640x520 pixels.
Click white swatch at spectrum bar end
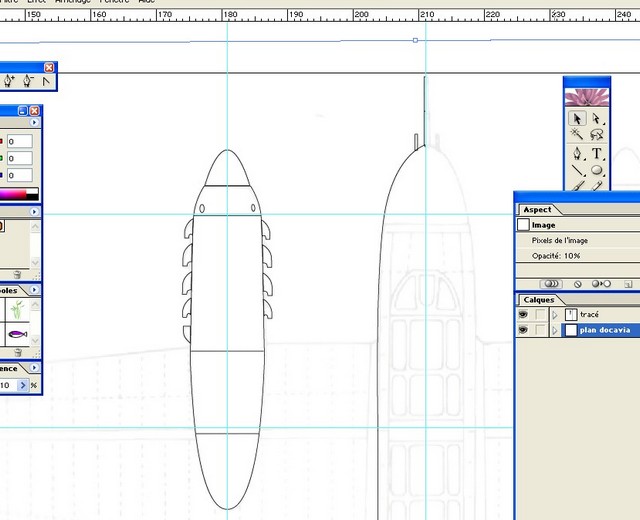pyautogui.click(x=32, y=191)
